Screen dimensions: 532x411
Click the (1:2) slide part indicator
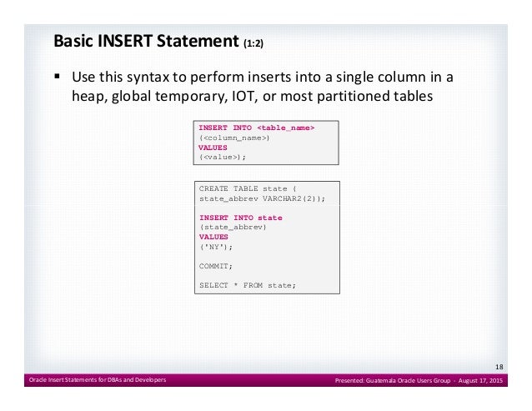[253, 43]
